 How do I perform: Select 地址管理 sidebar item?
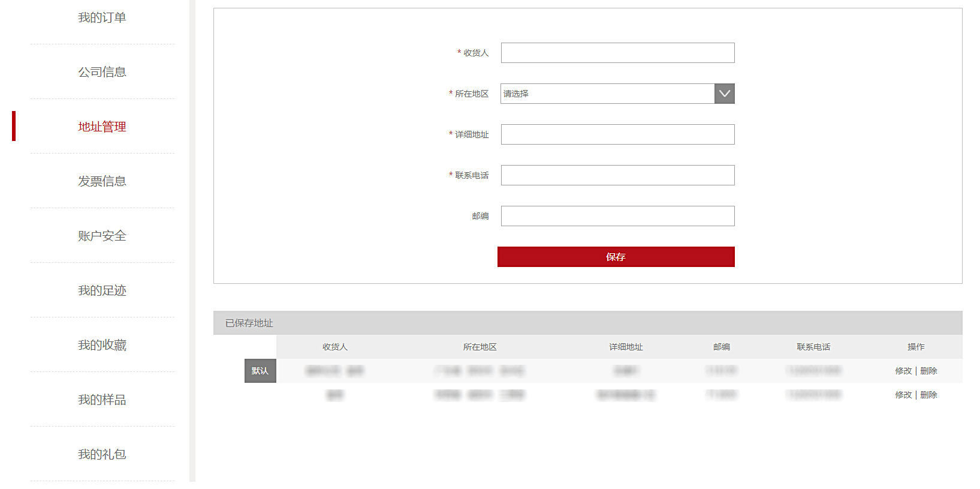pos(102,127)
